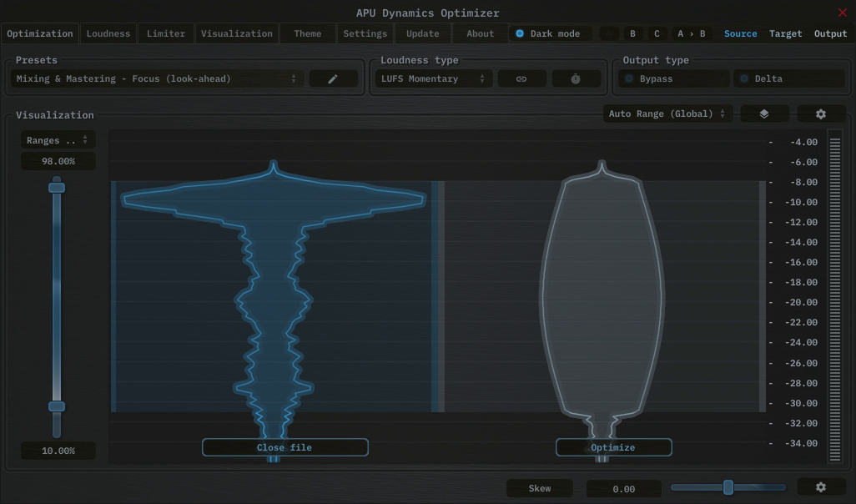Image resolution: width=856 pixels, height=504 pixels.
Task: Click the link icon beside Loudness type
Action: 521,78
